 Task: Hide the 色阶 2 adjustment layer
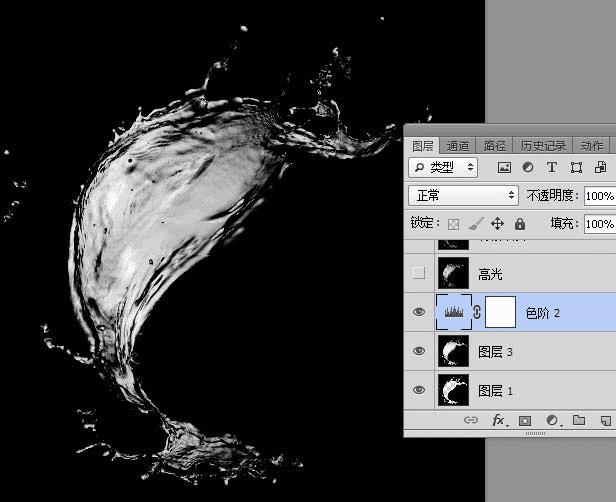tap(419, 312)
